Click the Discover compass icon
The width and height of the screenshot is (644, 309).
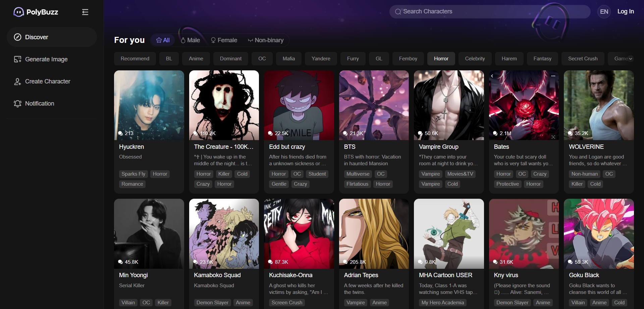[17, 37]
